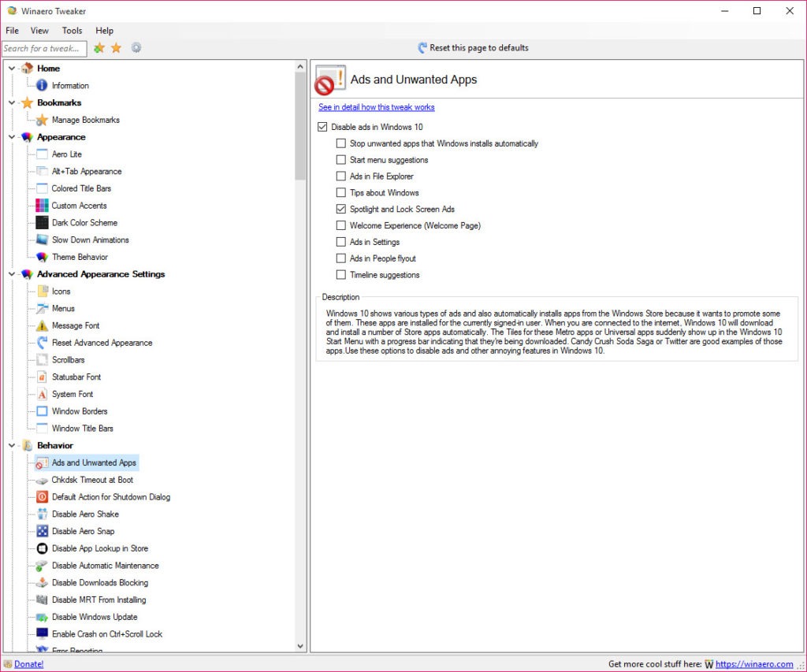The height and width of the screenshot is (672, 807).
Task: Click the Window Borders icon
Action: click(42, 411)
